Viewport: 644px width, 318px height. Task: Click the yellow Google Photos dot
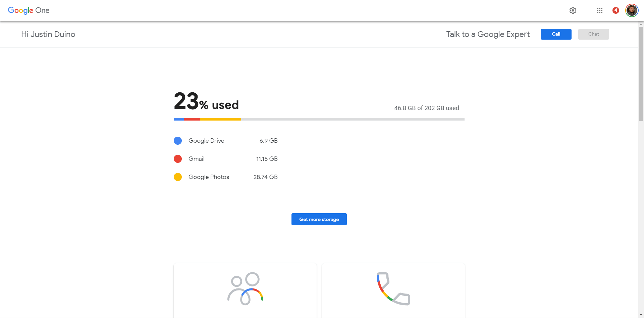(x=178, y=177)
